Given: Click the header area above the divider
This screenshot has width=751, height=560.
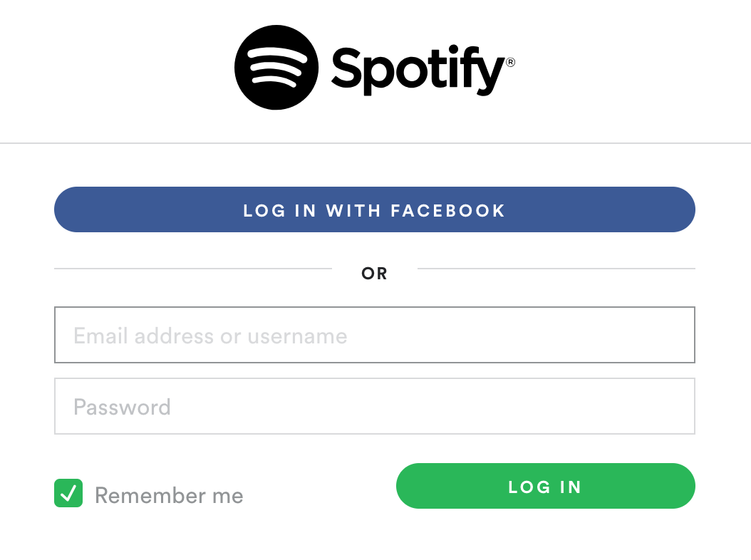Looking at the screenshot, I should tap(375, 71).
